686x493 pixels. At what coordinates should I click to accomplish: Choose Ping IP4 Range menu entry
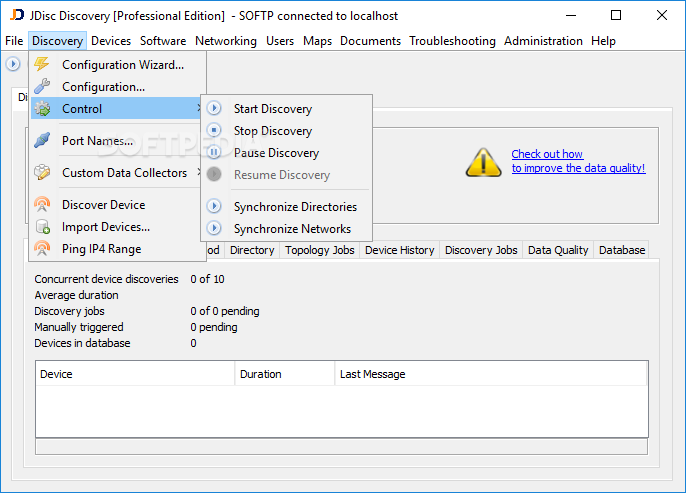[x=118, y=248]
